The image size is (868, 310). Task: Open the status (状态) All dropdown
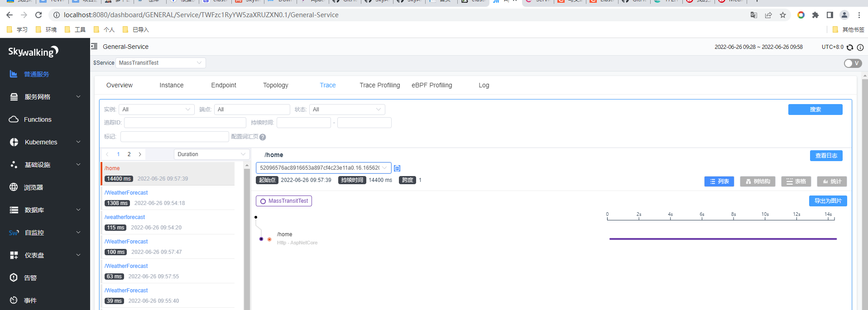347,110
